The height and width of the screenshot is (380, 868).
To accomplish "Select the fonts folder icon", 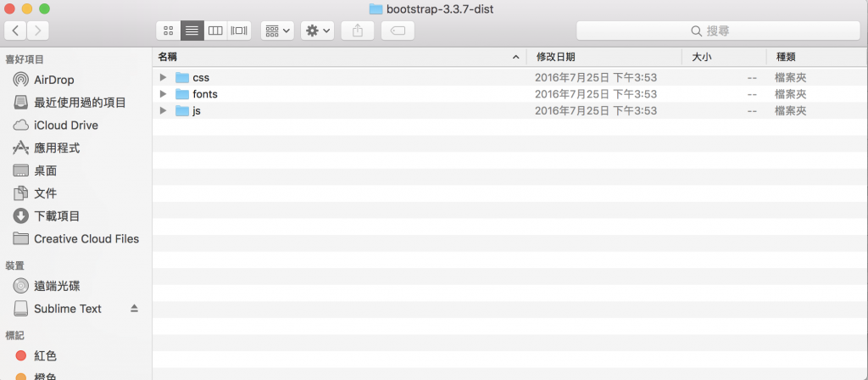I will click(x=182, y=93).
